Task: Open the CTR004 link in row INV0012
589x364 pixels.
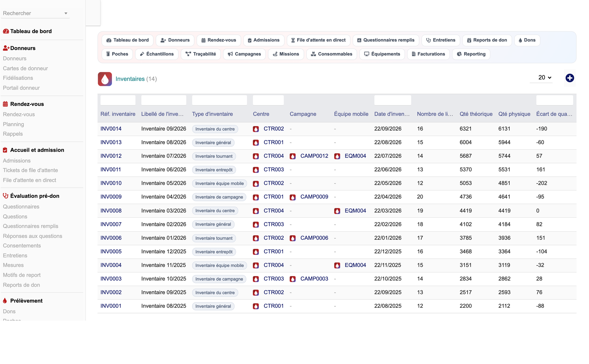Action: (x=274, y=156)
